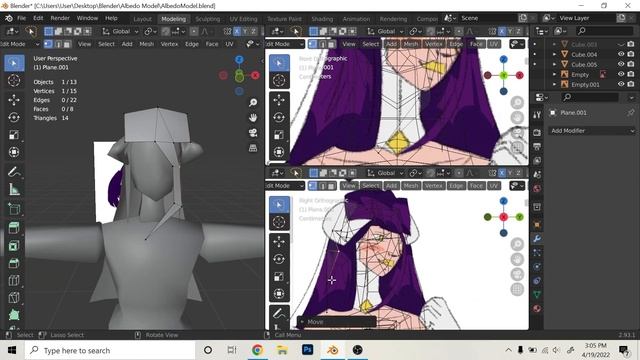This screenshot has height=360, width=640.
Task: Expand the Add Modifier dropdown
Action: coord(592,131)
